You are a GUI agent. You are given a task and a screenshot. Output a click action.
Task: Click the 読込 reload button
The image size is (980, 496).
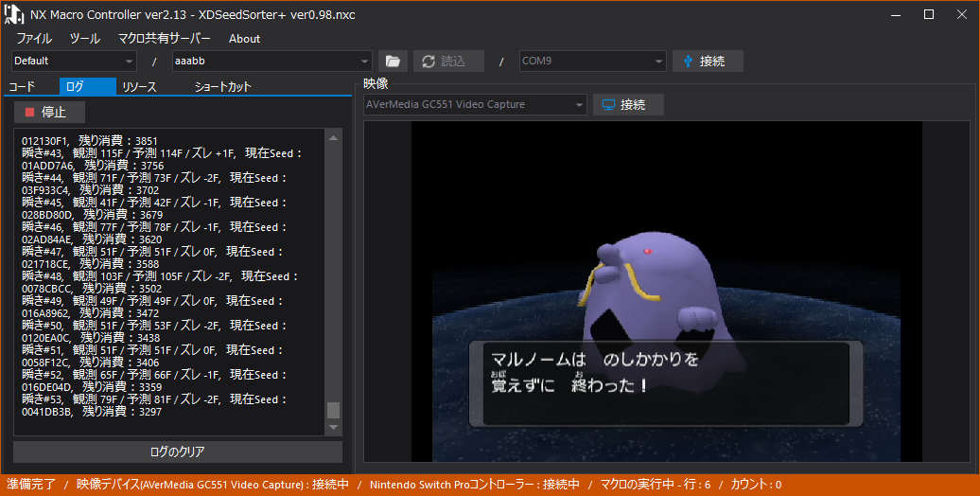tap(448, 62)
